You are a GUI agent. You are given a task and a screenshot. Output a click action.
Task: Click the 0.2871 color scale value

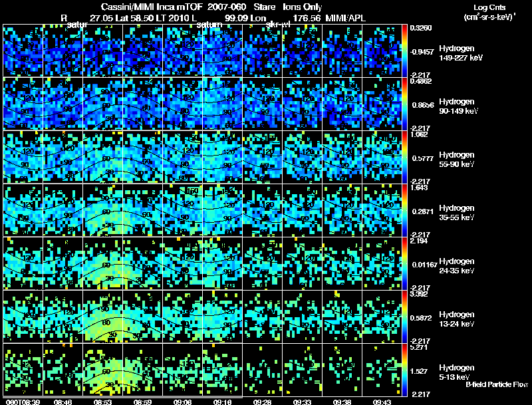point(422,211)
